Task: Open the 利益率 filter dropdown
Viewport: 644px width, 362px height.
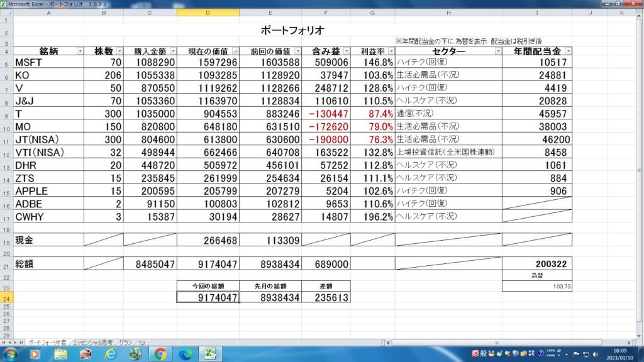Action: click(x=391, y=52)
